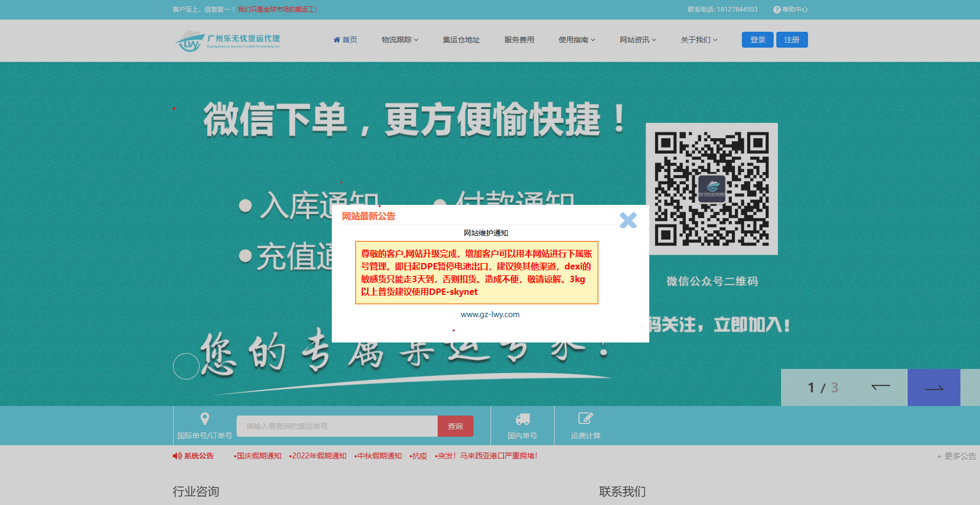The height and width of the screenshot is (505, 980).
Task: Open the 服务费用 menu item
Action: pos(519,40)
